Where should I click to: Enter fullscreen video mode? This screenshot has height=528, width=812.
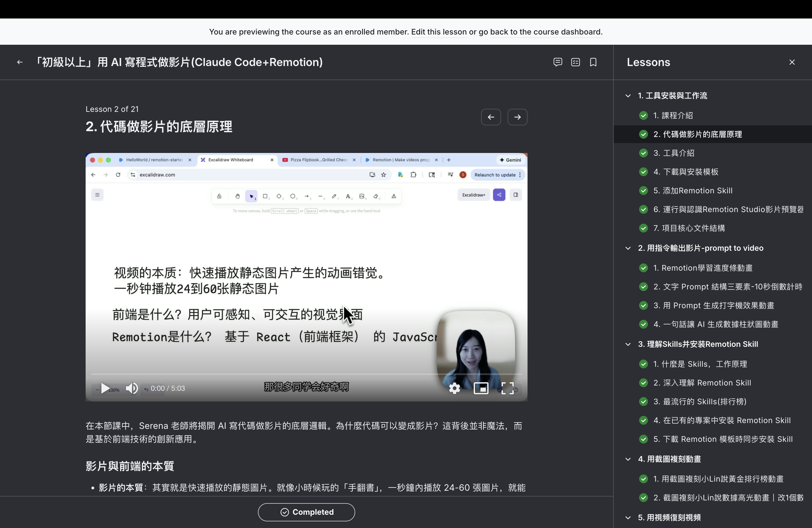coord(507,388)
